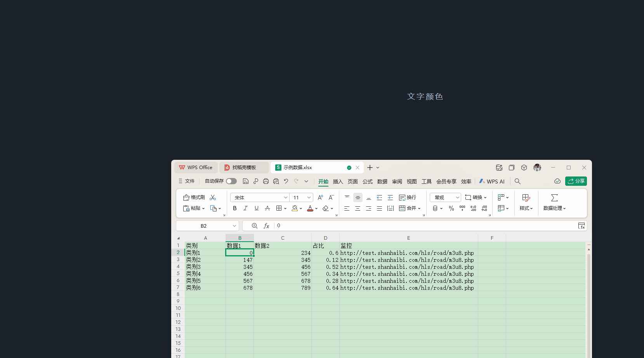
Task: Click the Increase decimal places icon
Action: coord(473,208)
